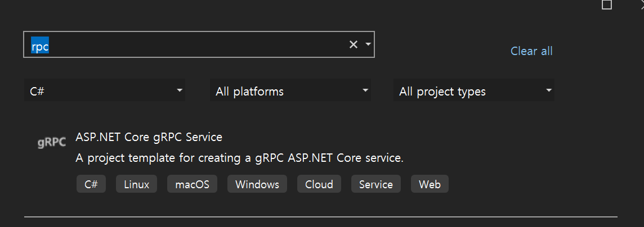644x227 pixels.
Task: Click the Linux tag
Action: coord(137,184)
